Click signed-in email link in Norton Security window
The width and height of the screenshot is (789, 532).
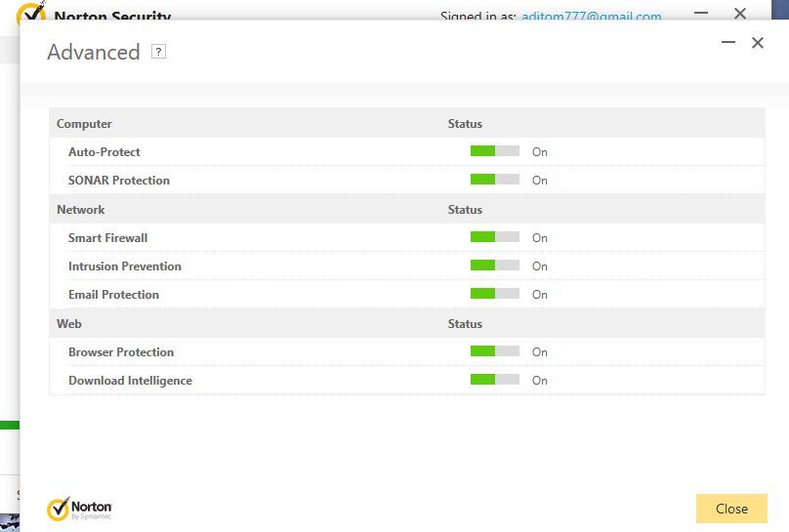[x=591, y=16]
